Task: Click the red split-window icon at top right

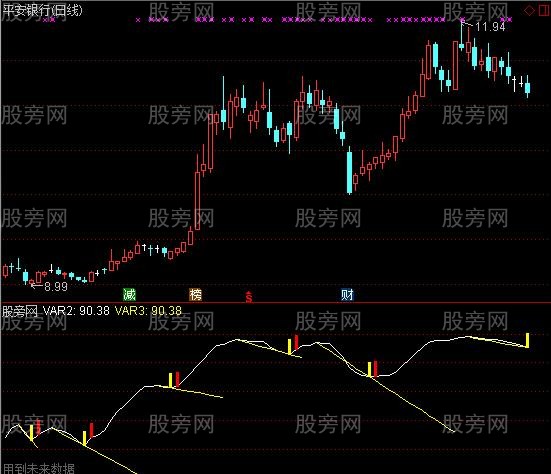Action: [x=544, y=11]
